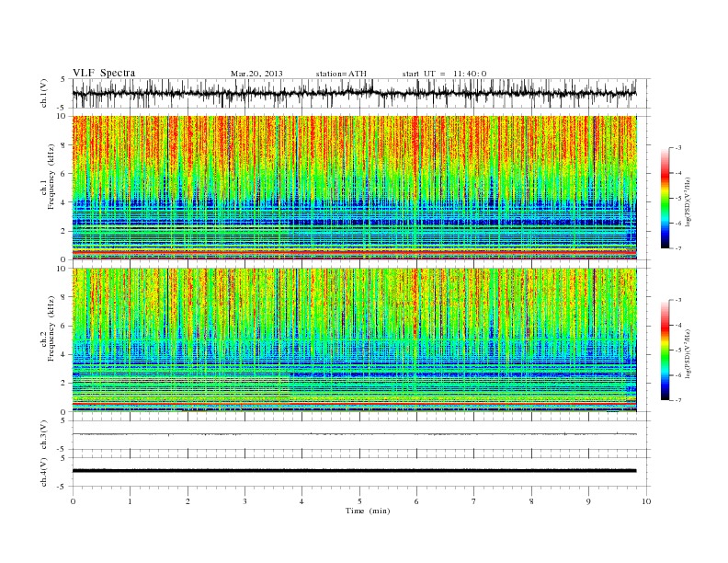The width and height of the screenshot is (728, 563).
Task: Click the "3" minute tick label
Action: click(x=245, y=501)
